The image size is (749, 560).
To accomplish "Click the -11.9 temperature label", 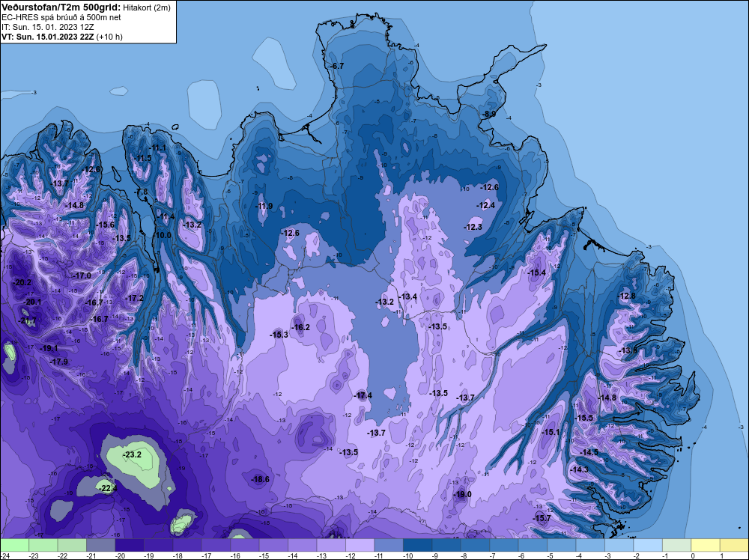I will [264, 206].
